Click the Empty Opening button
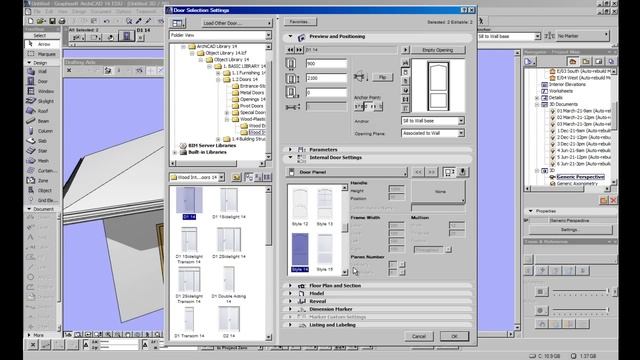Screen dimensions: 640x360 (438, 50)
